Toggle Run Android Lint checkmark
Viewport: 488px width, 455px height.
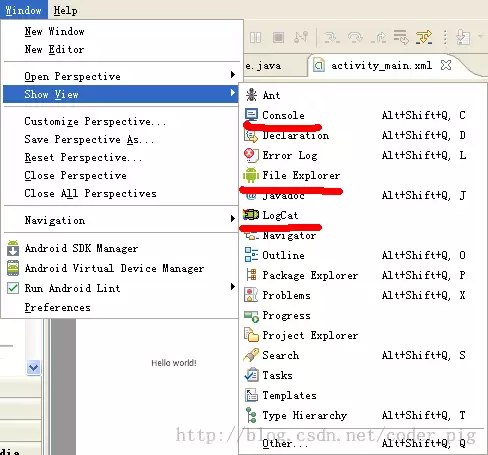pos(13,288)
